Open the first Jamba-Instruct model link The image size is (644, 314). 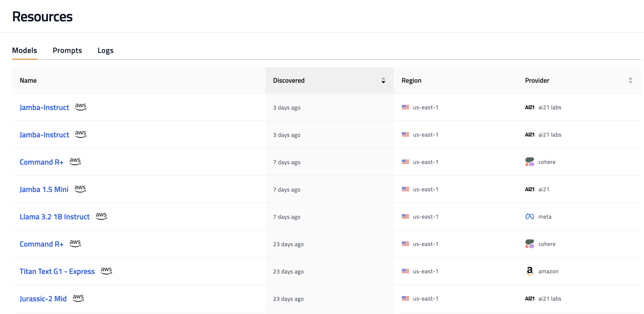pyautogui.click(x=44, y=107)
